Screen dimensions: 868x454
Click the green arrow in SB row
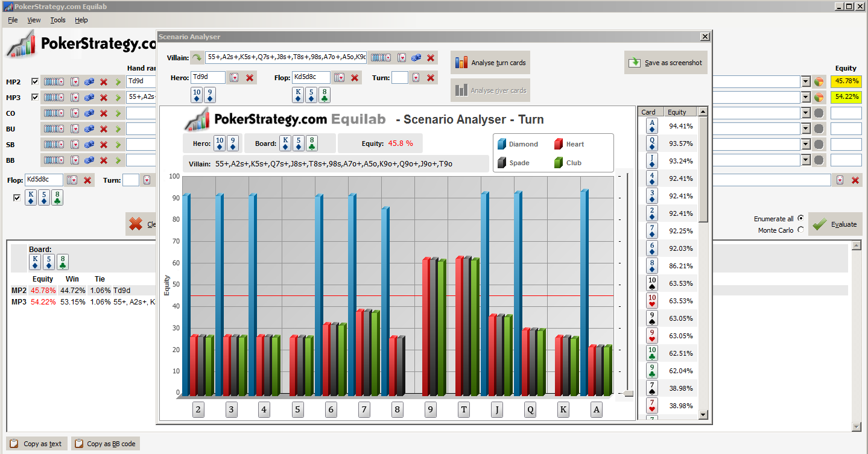tap(118, 144)
